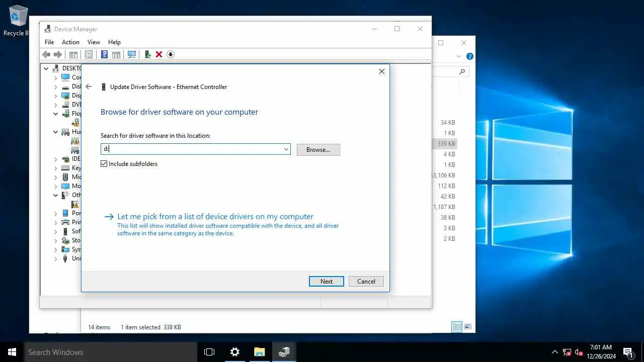The height and width of the screenshot is (362, 644).
Task: Show hidden tray icons chevron
Action: 555,352
